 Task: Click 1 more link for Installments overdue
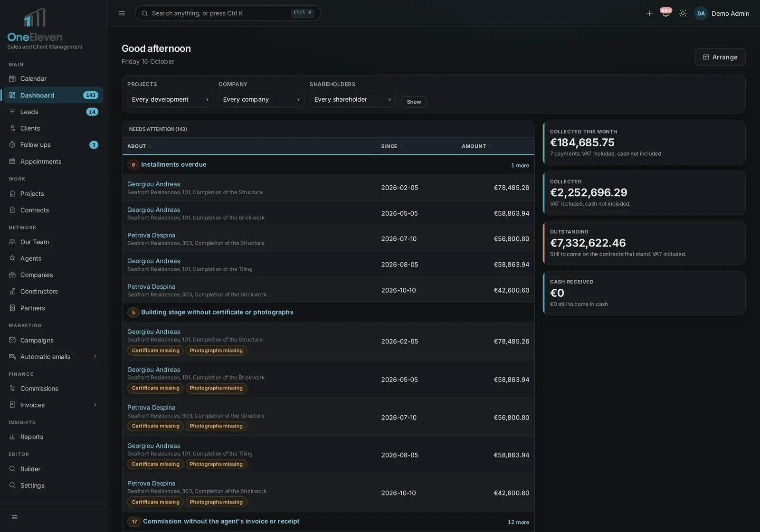tap(520, 165)
